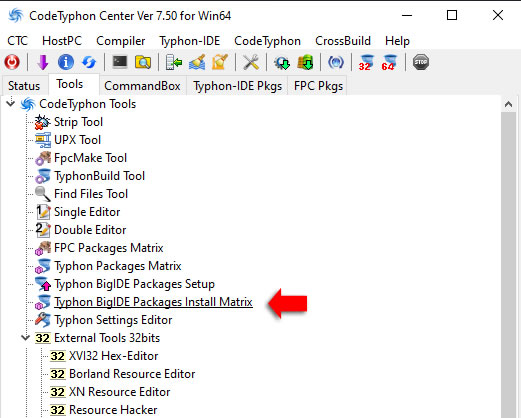Viewport: 521px width, 418px height.
Task: Click the bricks with green arrow icon
Action: 305,62
